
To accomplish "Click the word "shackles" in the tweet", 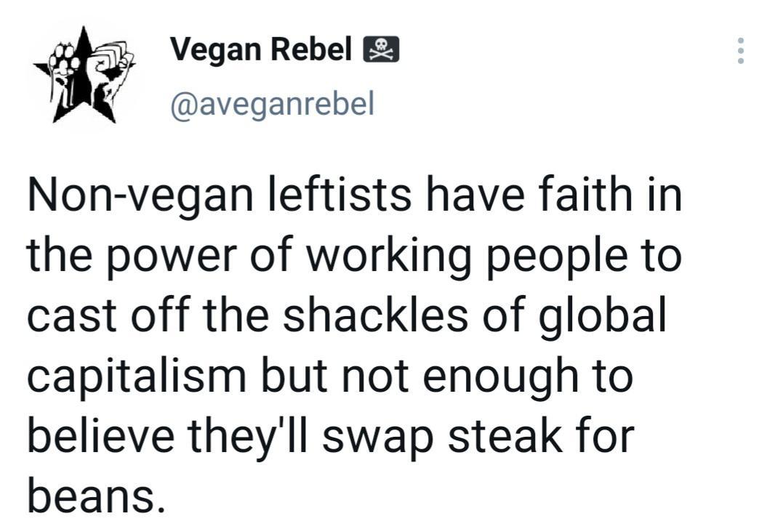I will point(375,314).
